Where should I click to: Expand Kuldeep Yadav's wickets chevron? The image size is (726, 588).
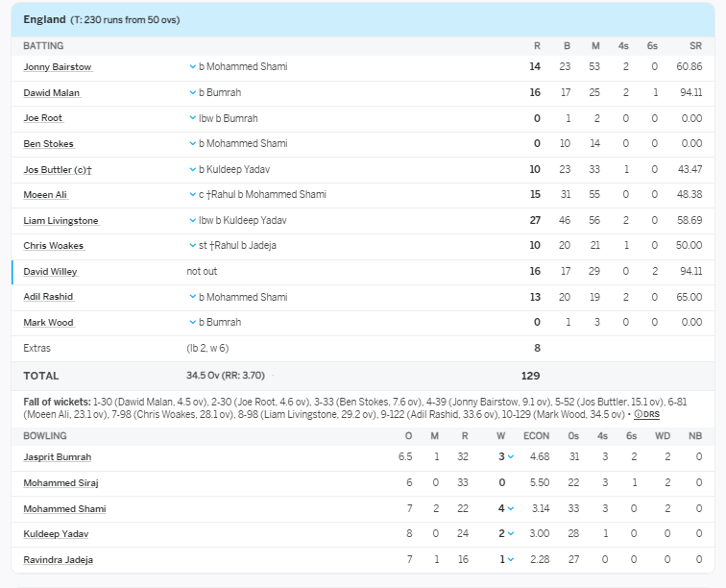(x=510, y=534)
